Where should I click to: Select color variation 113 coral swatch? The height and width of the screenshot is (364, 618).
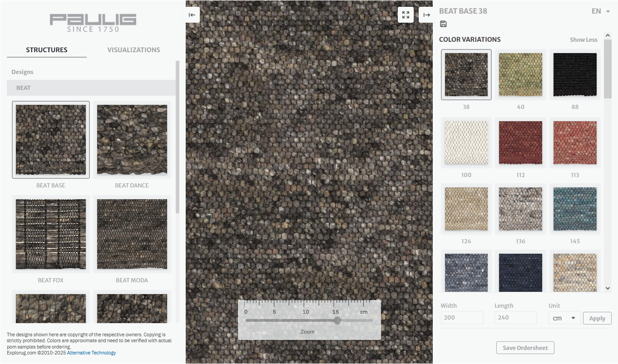pyautogui.click(x=575, y=143)
